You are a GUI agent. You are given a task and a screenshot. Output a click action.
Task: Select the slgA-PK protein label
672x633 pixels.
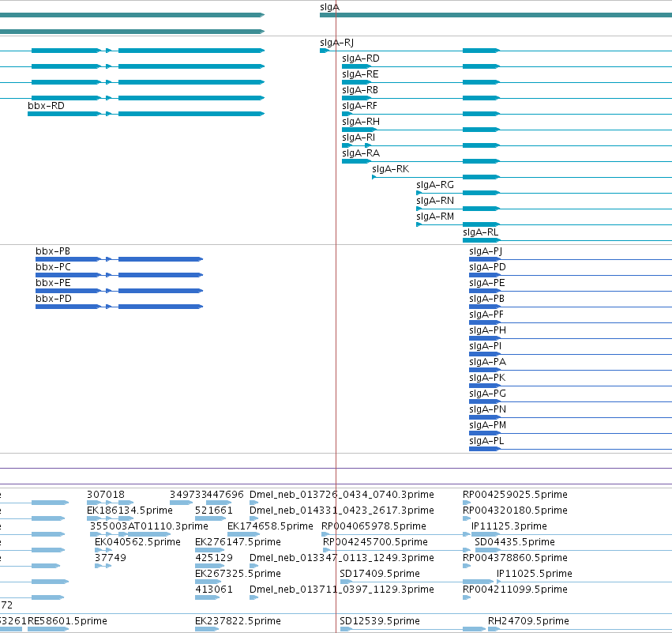click(487, 379)
